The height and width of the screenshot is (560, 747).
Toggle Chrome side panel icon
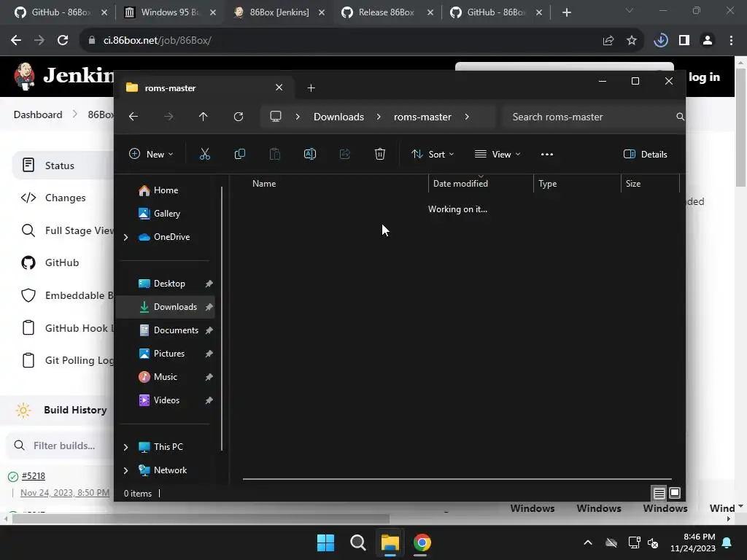point(684,41)
